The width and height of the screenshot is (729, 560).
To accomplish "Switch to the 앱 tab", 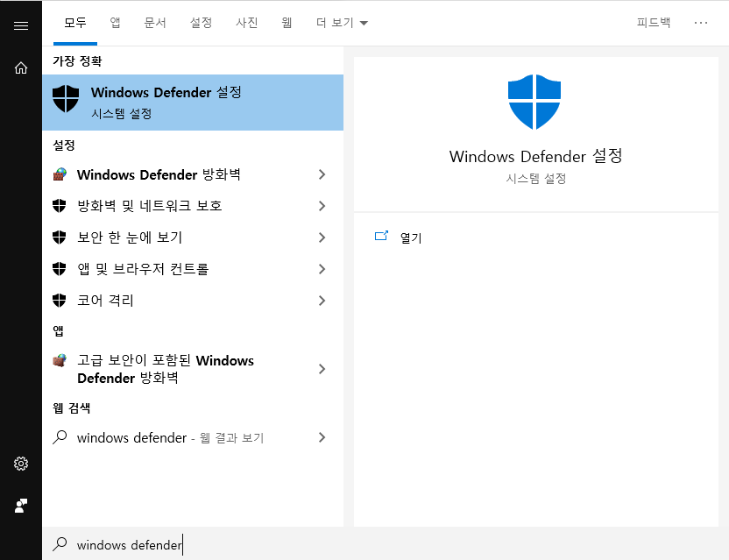I will tap(115, 22).
